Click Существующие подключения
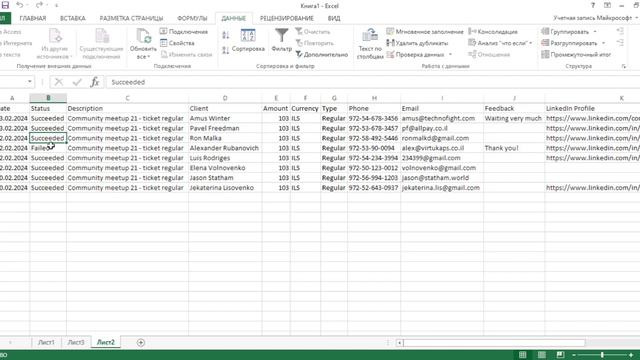 [x=101, y=44]
